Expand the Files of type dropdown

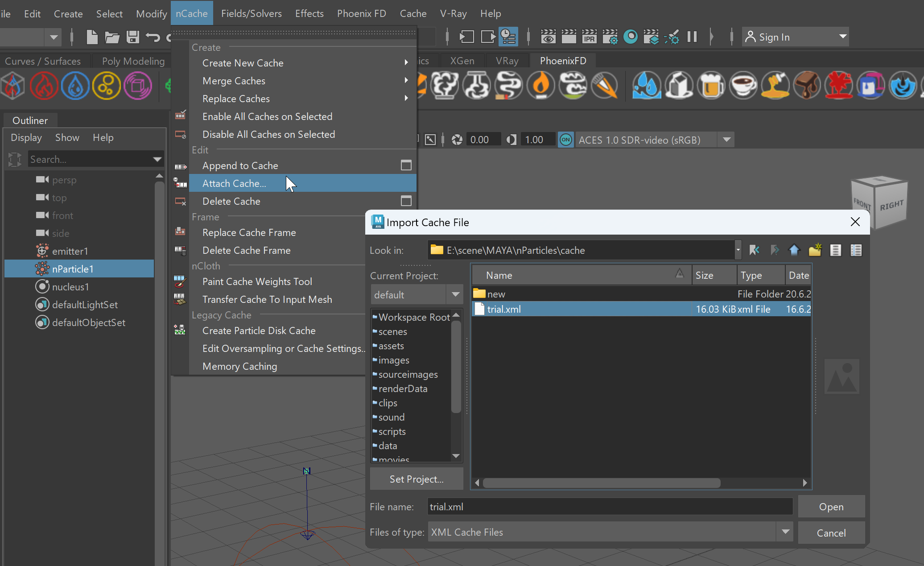[x=785, y=532]
